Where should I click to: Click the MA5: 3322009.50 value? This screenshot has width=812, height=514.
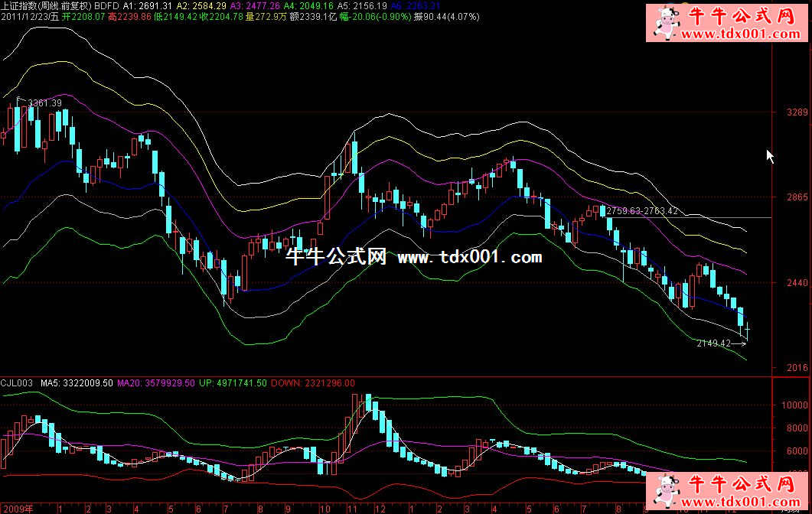click(77, 383)
